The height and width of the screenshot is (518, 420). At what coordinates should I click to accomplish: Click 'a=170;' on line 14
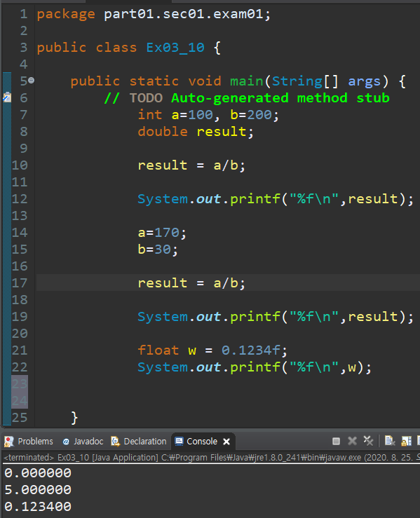(162, 233)
